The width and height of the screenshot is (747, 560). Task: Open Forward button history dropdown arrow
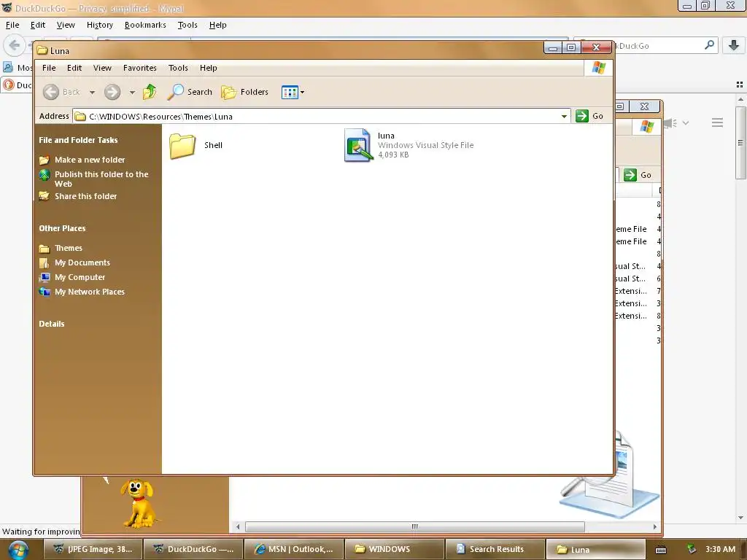coord(132,93)
